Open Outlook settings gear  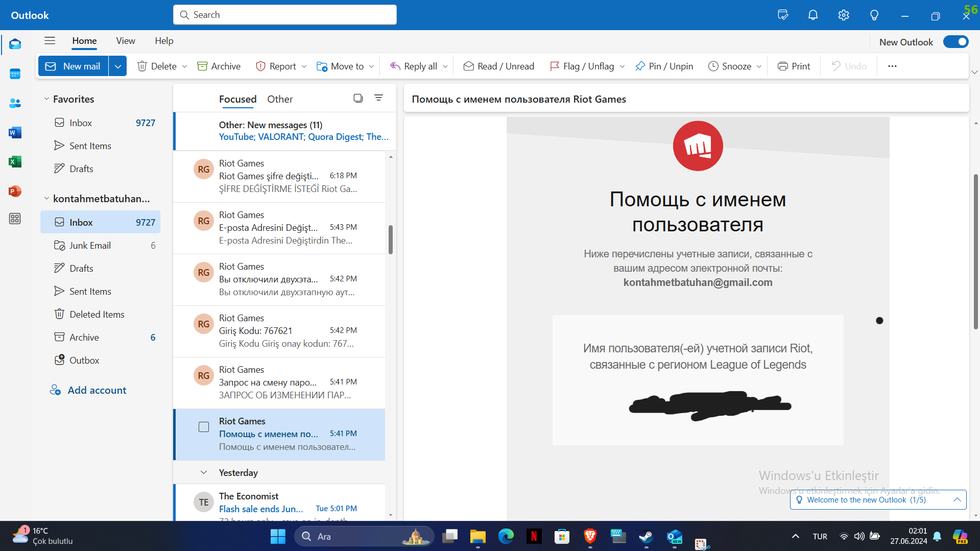(844, 15)
